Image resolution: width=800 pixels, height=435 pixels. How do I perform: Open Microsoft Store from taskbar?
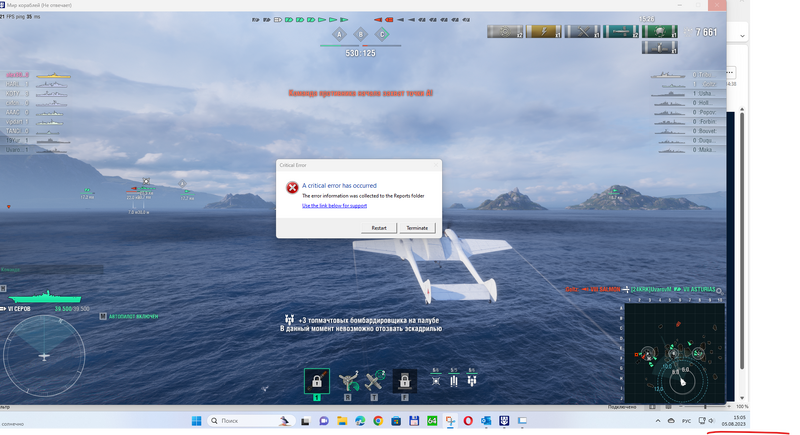pos(396,421)
